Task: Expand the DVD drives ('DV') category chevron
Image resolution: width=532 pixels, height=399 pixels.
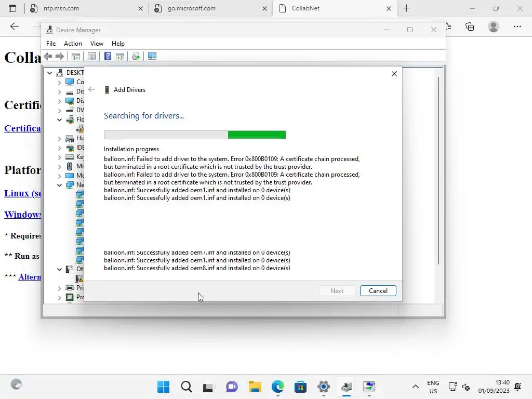Action: (x=59, y=110)
